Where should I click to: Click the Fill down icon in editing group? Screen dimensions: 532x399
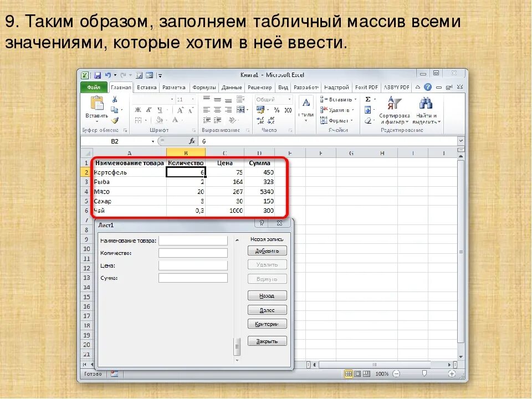click(x=368, y=110)
